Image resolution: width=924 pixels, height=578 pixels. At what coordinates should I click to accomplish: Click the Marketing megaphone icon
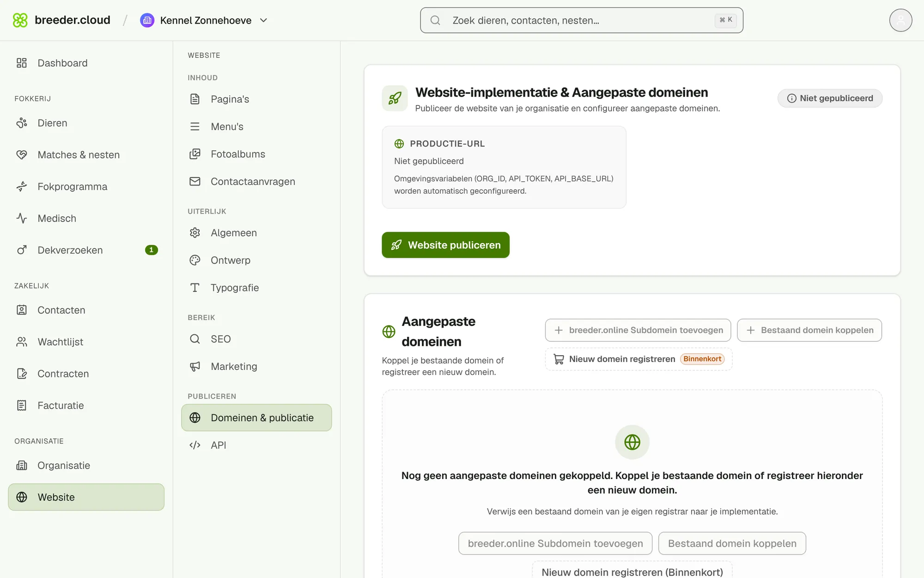(195, 366)
